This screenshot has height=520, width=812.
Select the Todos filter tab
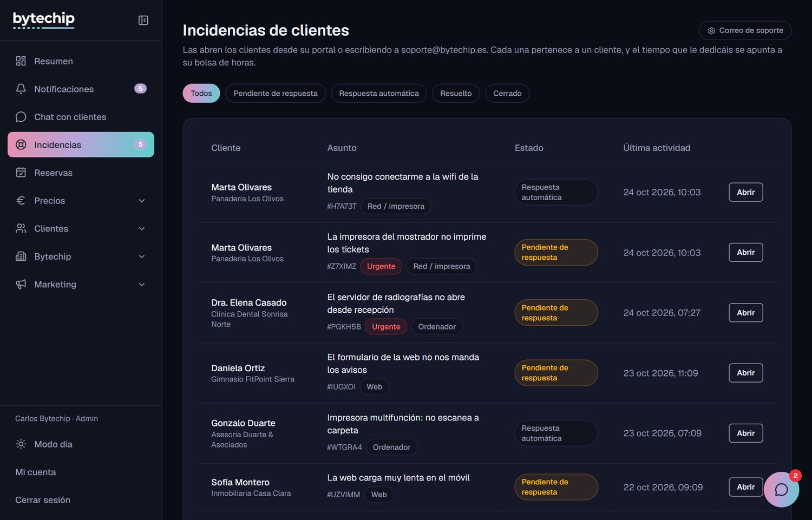(201, 93)
